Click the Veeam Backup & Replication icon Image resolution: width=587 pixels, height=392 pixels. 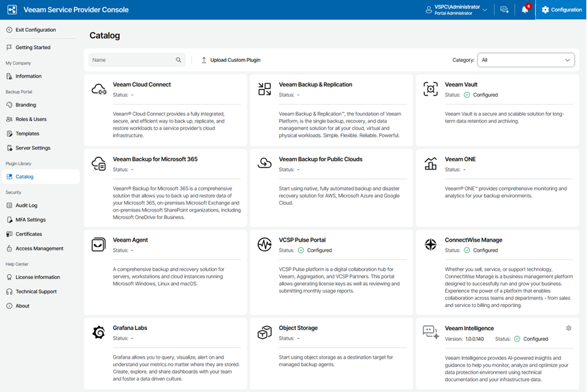tap(265, 89)
